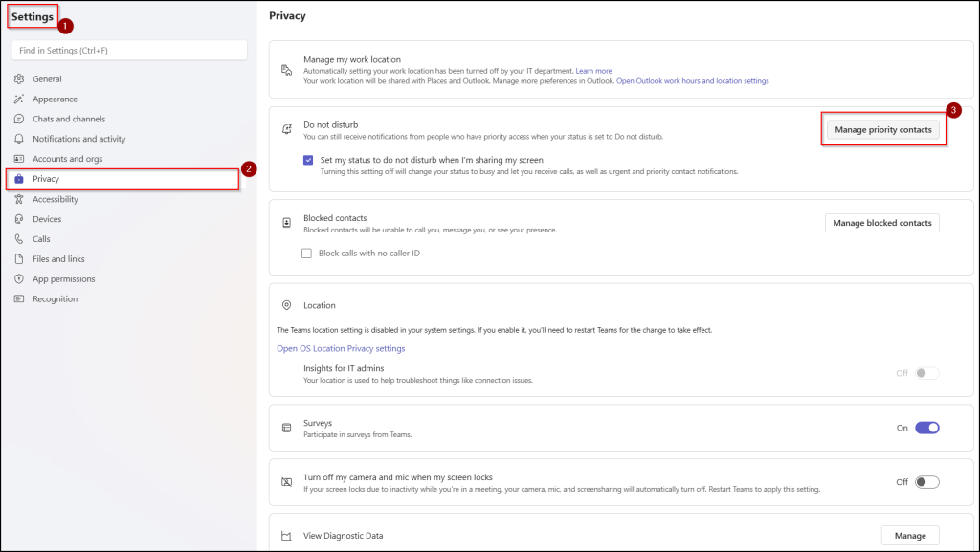Click 'Participate in surveys from Teams.' text
The width and height of the screenshot is (980, 552).
click(358, 434)
